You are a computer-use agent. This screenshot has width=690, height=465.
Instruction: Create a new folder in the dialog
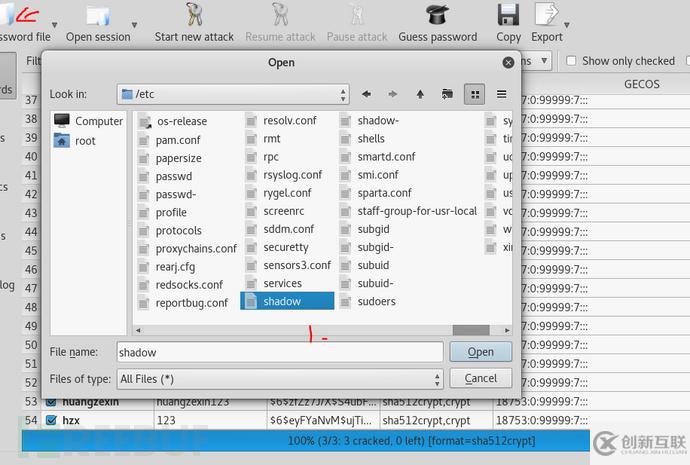pos(447,94)
